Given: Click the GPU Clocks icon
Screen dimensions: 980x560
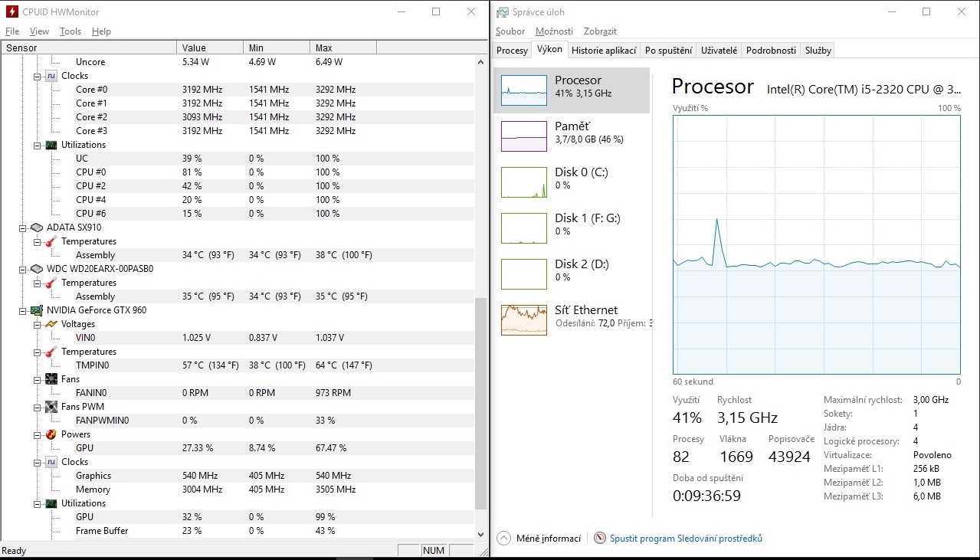Looking at the screenshot, I should (51, 462).
